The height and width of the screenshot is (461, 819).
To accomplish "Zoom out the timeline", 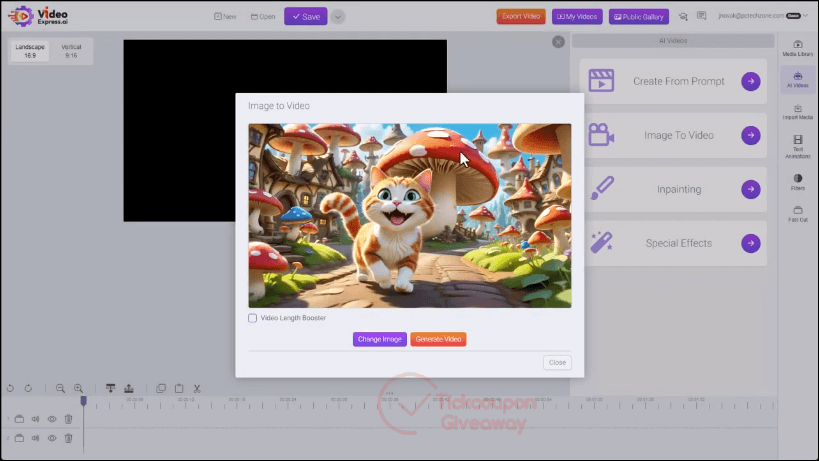I will pyautogui.click(x=61, y=388).
